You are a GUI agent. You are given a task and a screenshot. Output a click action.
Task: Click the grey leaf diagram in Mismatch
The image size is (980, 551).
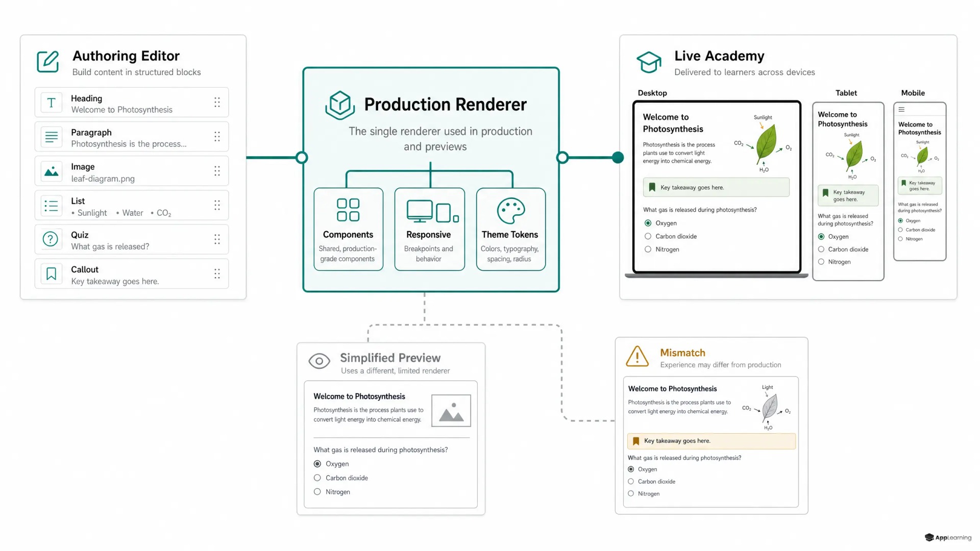click(x=768, y=408)
